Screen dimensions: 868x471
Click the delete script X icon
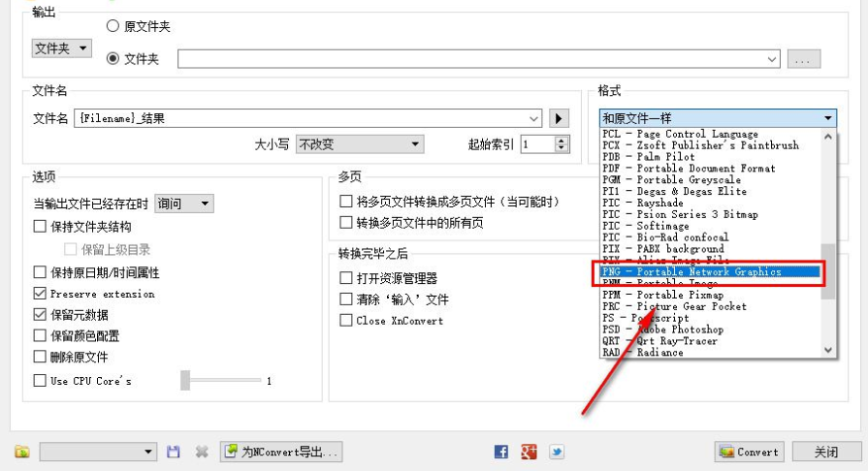tap(202, 452)
